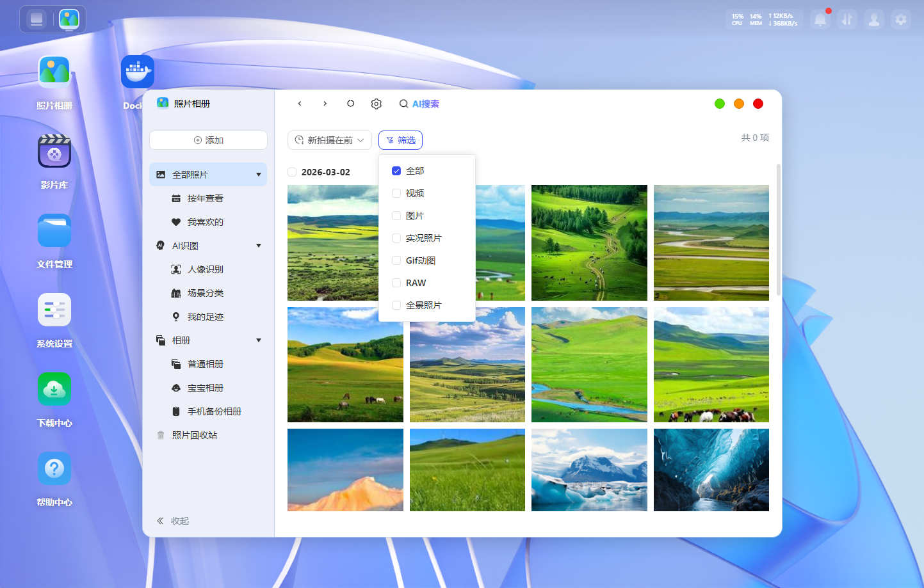Tick the RAW filter checkbox
The width and height of the screenshot is (924, 588).
[396, 283]
